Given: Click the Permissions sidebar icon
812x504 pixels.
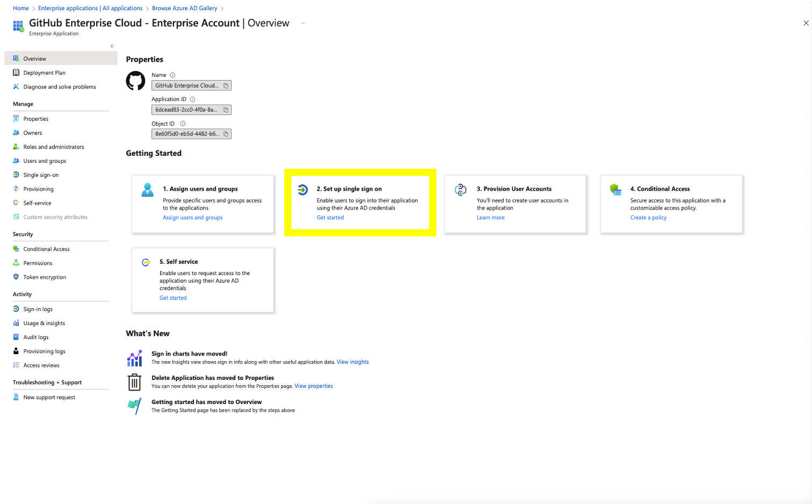Looking at the screenshot, I should pos(16,263).
